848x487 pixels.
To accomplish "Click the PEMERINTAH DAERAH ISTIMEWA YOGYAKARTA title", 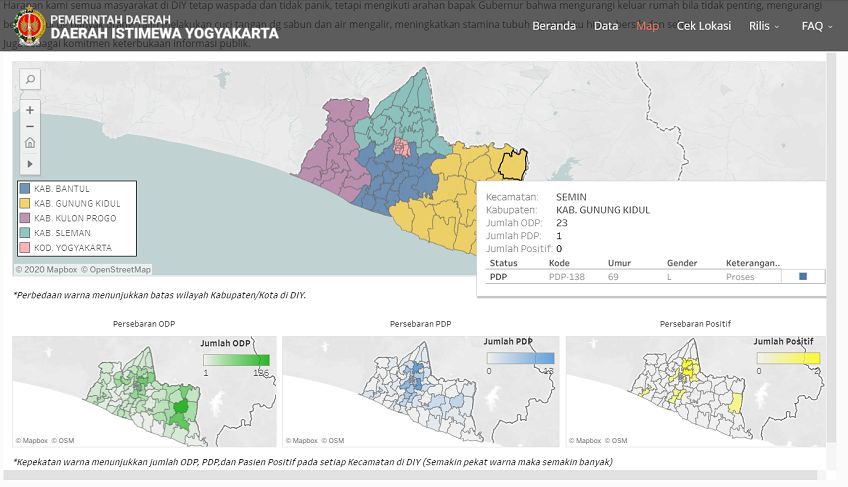I will pyautogui.click(x=164, y=27).
